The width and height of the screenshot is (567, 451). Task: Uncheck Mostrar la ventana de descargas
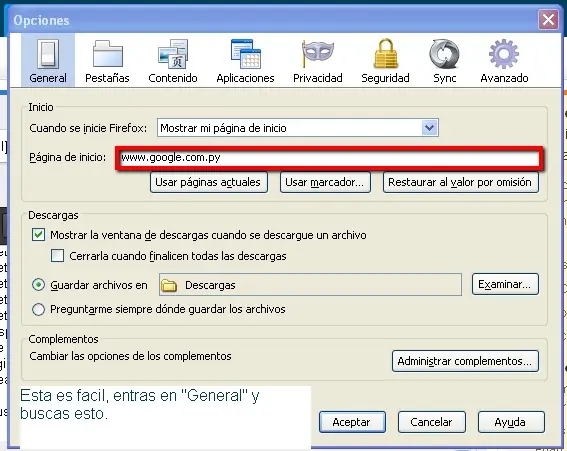pos(38,235)
